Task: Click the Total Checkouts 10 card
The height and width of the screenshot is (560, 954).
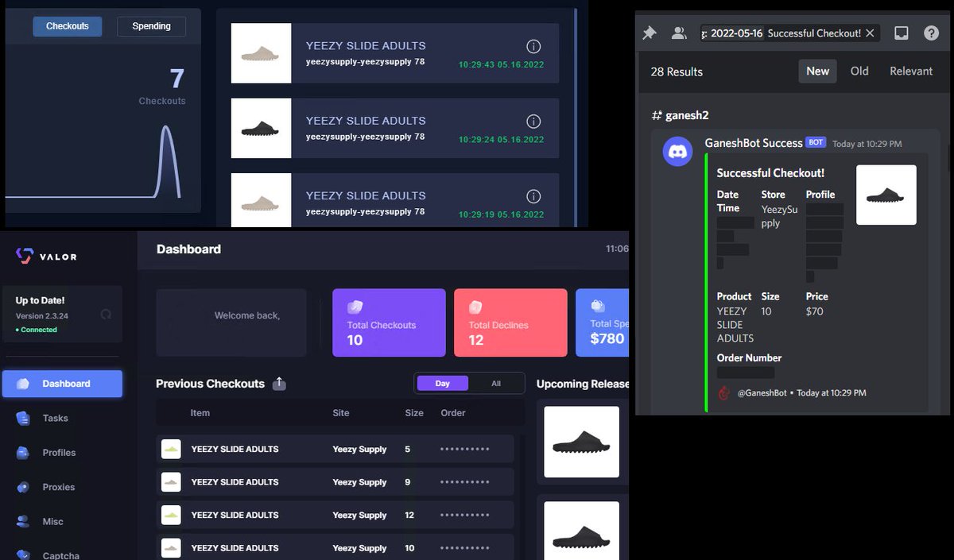Action: point(390,322)
